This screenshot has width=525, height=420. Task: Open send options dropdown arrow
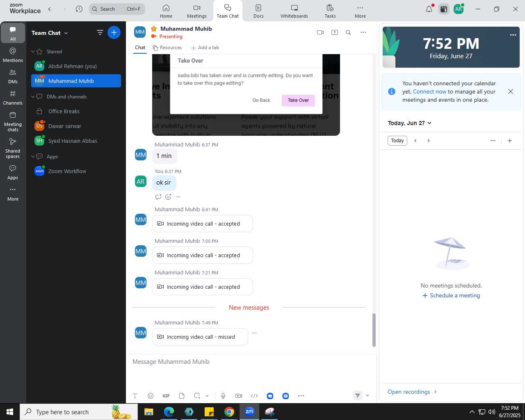click(x=367, y=395)
